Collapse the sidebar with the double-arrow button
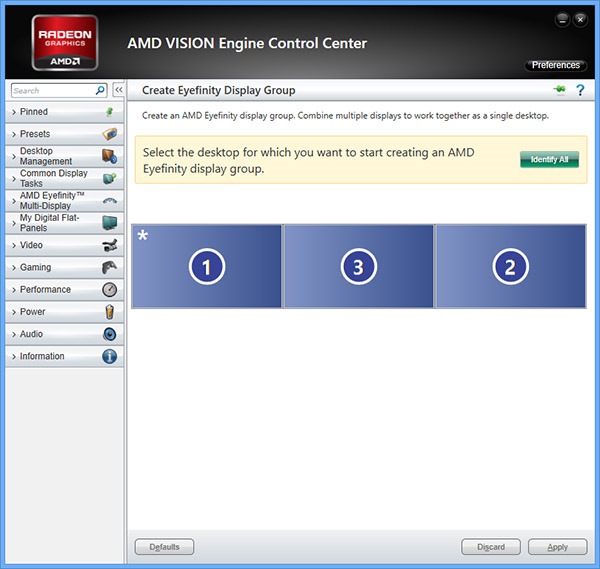Viewport: 600px width, 569px height. (x=118, y=90)
